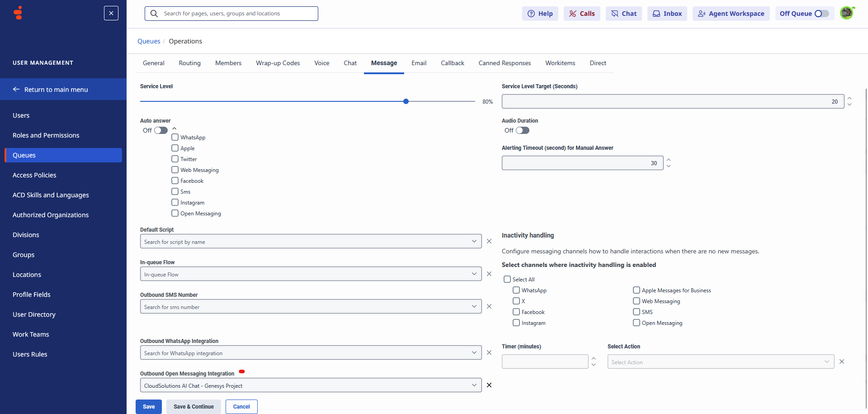Open the user avatar profile icon
Screen dimensions: 868x414
[x=846, y=13]
